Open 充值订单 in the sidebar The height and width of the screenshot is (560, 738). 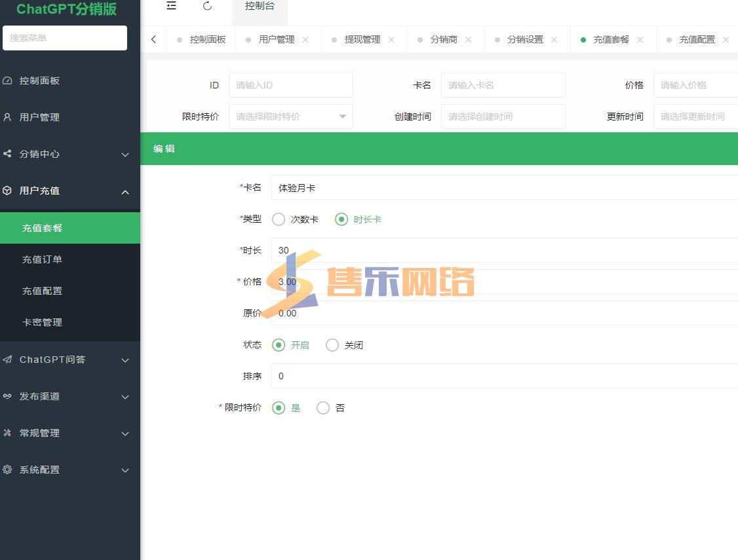(70, 259)
